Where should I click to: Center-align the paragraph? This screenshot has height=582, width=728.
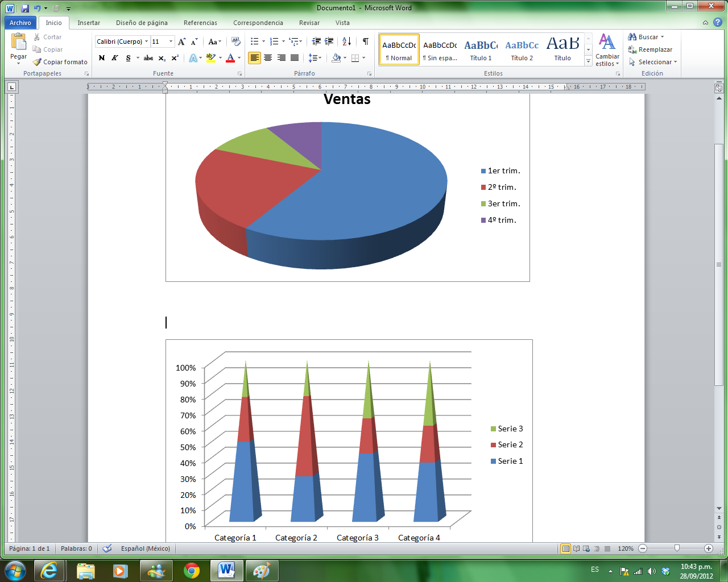pyautogui.click(x=268, y=58)
